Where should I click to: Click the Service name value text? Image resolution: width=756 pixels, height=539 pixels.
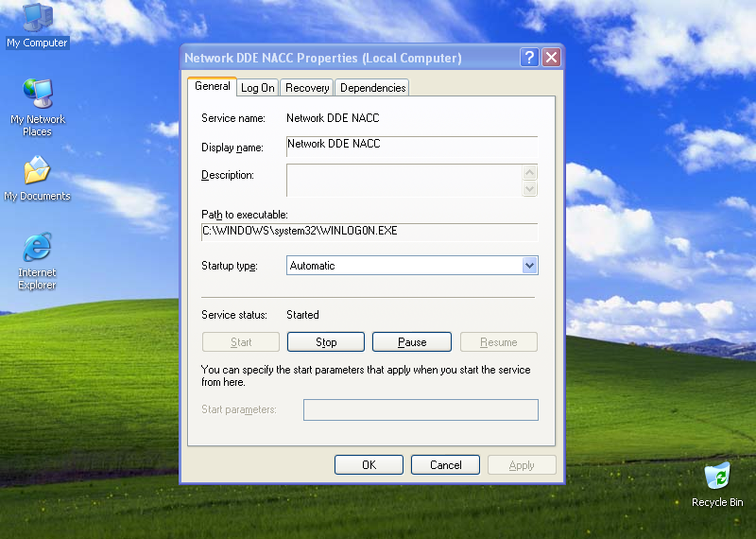click(333, 118)
